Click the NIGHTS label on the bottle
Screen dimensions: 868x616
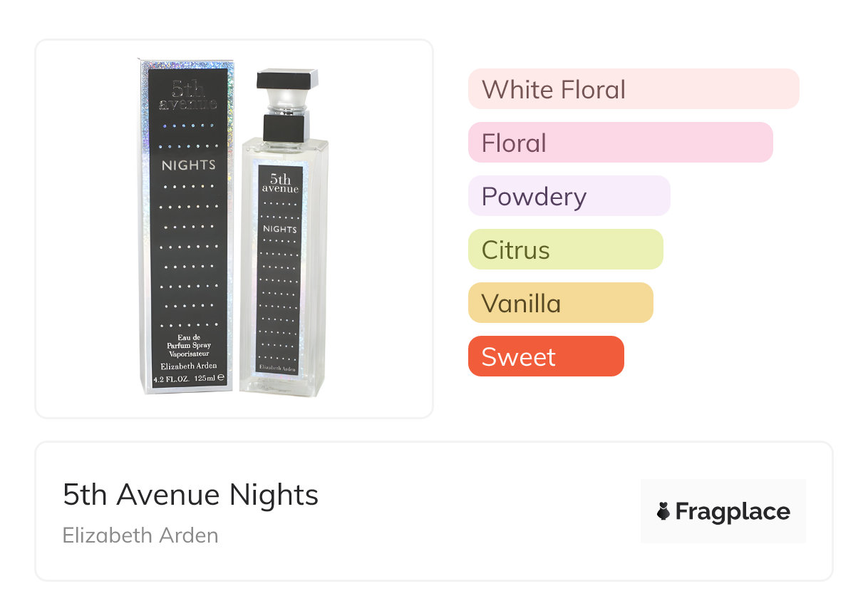point(280,230)
